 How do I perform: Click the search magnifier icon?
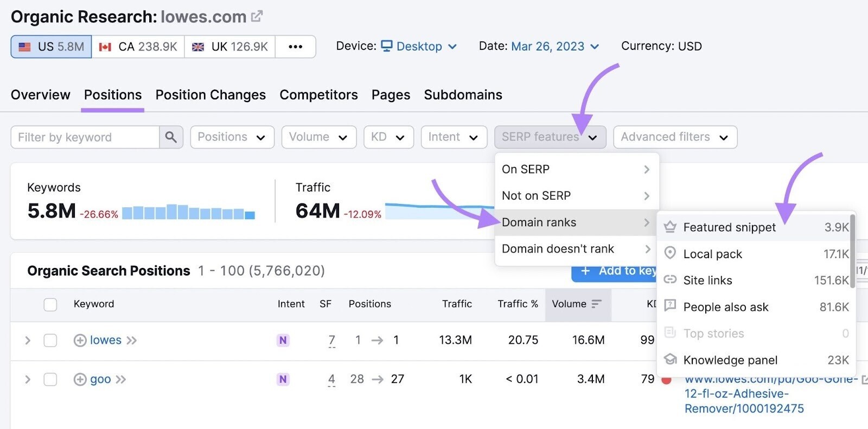click(x=171, y=137)
